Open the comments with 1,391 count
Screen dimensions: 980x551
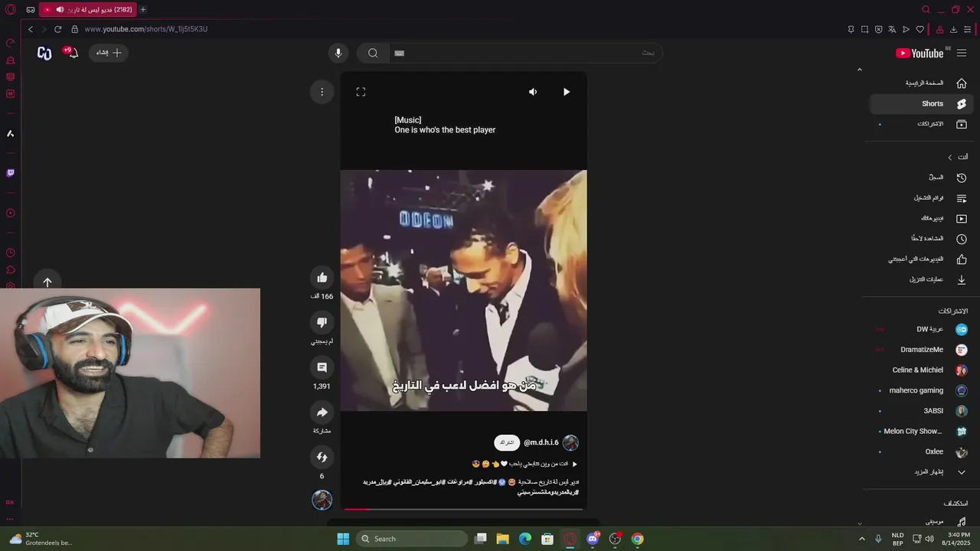[x=322, y=367]
